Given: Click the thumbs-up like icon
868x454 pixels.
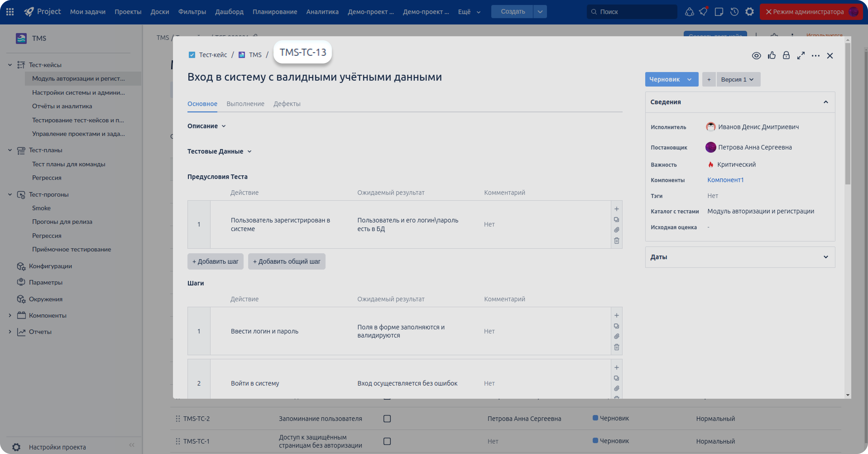Looking at the screenshot, I should [x=772, y=56].
